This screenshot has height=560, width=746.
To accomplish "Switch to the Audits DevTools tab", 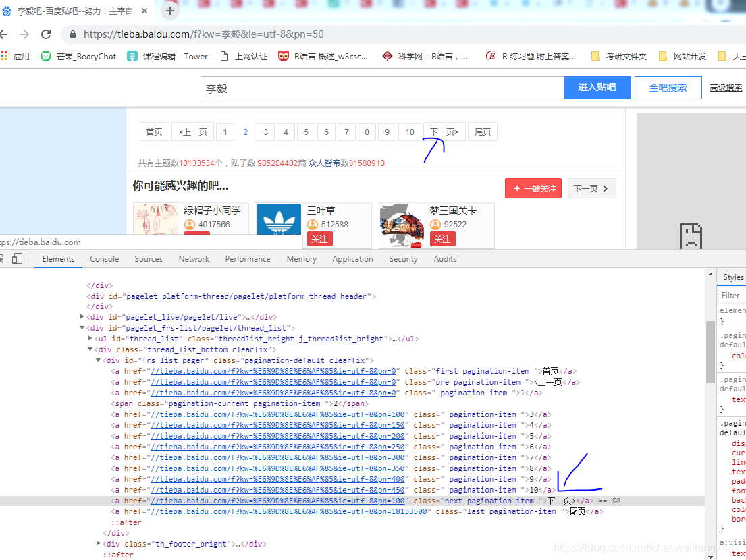I will pyautogui.click(x=445, y=258).
